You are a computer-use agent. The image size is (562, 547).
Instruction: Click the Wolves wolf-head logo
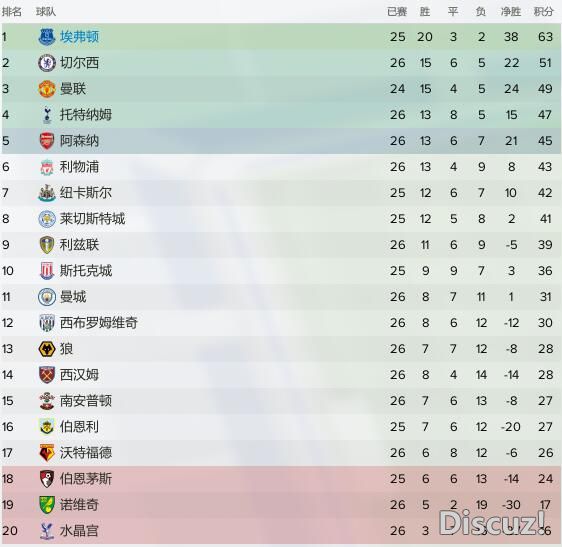[47, 349]
